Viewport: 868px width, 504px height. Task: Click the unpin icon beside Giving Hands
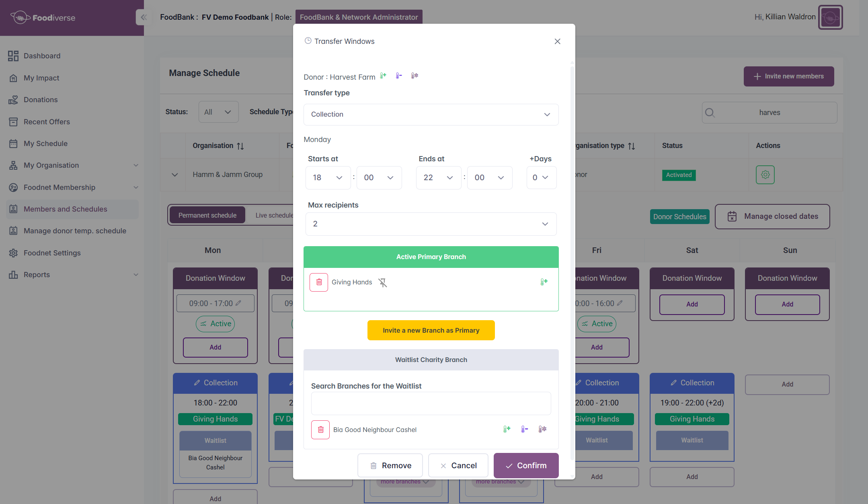click(x=383, y=283)
